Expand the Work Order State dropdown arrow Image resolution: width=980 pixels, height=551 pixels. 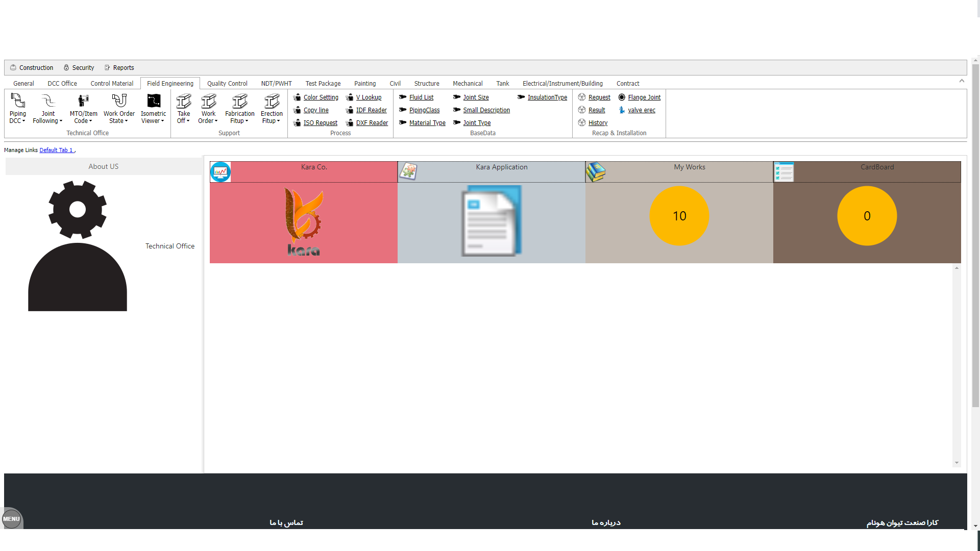127,121
